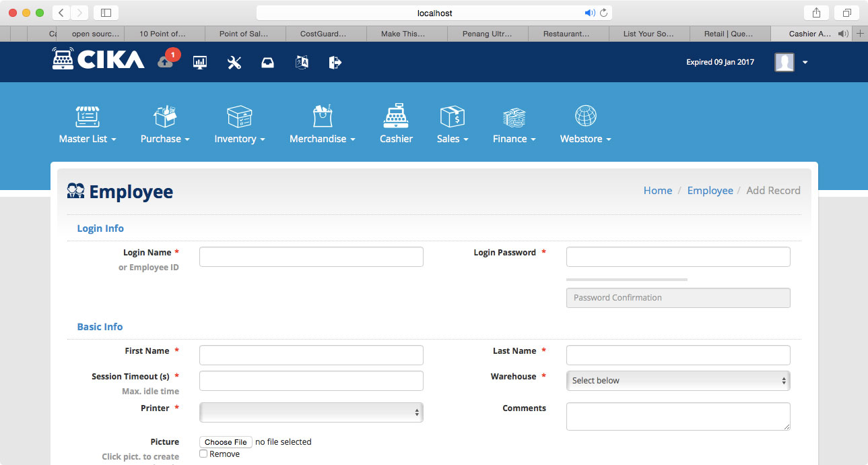Click the inbox tray icon
This screenshot has height=465, width=868.
[267, 63]
